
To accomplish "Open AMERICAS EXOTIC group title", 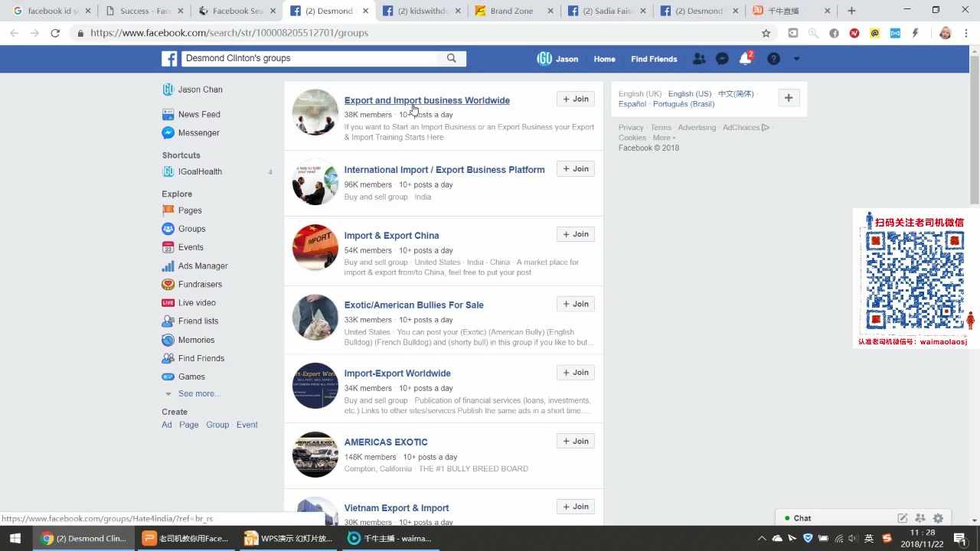I will click(x=386, y=442).
